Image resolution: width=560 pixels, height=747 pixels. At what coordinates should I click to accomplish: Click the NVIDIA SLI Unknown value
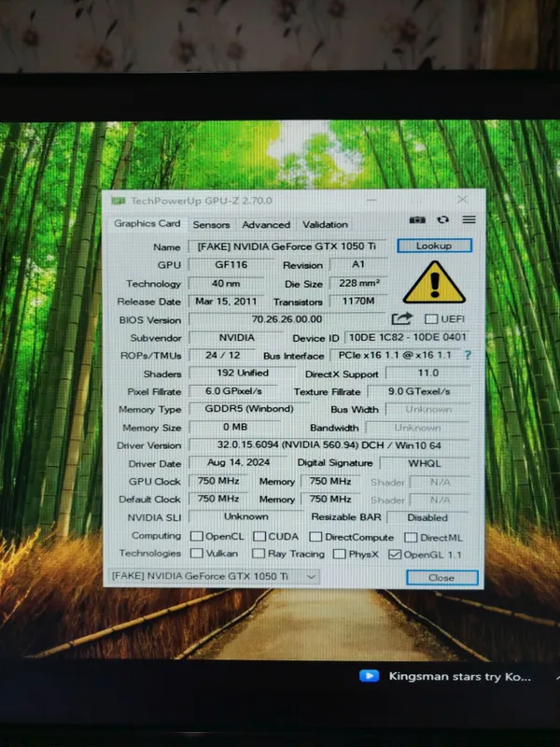click(245, 516)
